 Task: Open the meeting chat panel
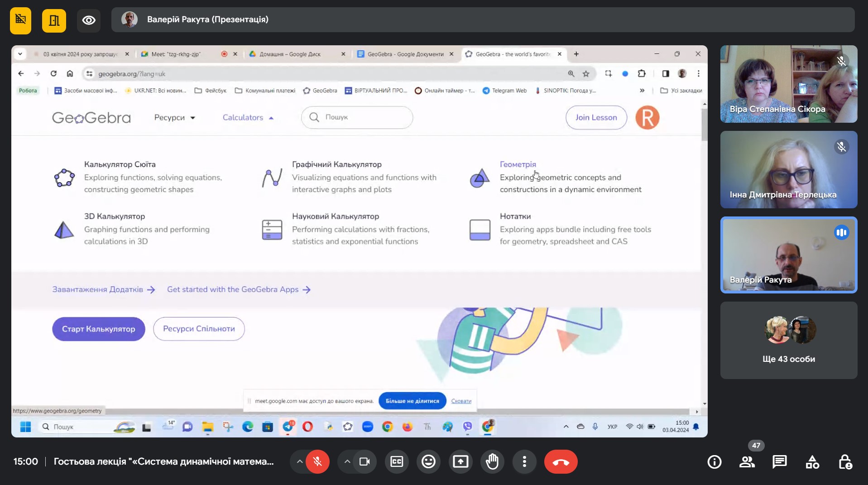780,462
